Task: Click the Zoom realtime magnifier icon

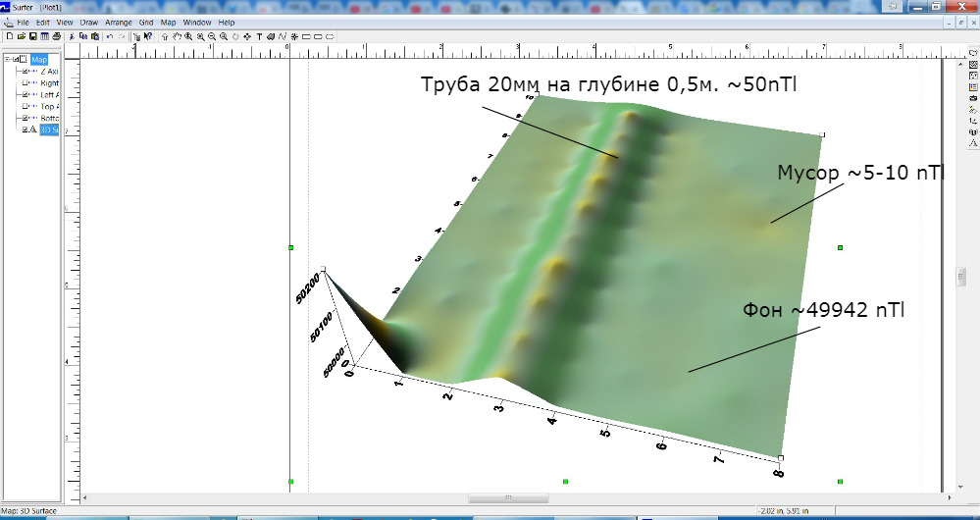Action: [x=188, y=37]
